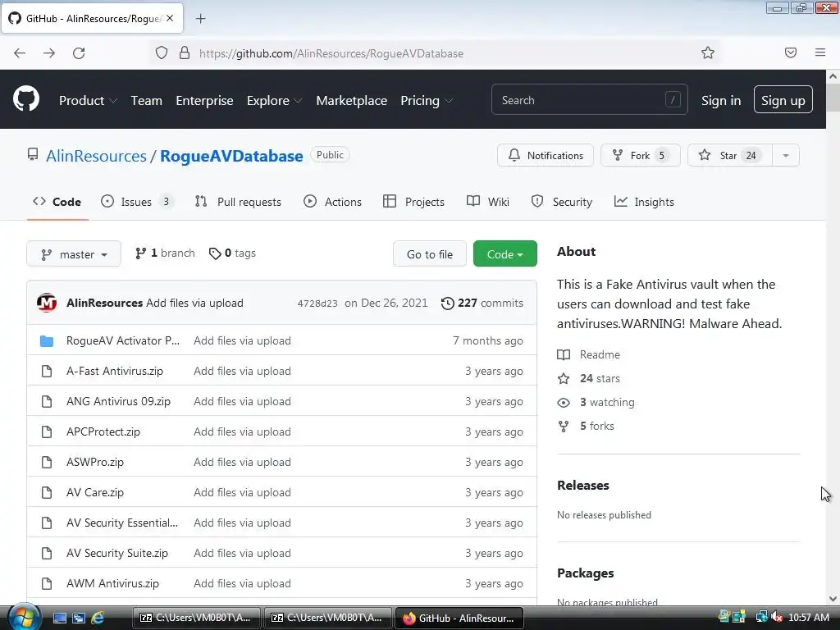This screenshot has width=840, height=630.
Task: Click the Sign in link
Action: (721, 101)
